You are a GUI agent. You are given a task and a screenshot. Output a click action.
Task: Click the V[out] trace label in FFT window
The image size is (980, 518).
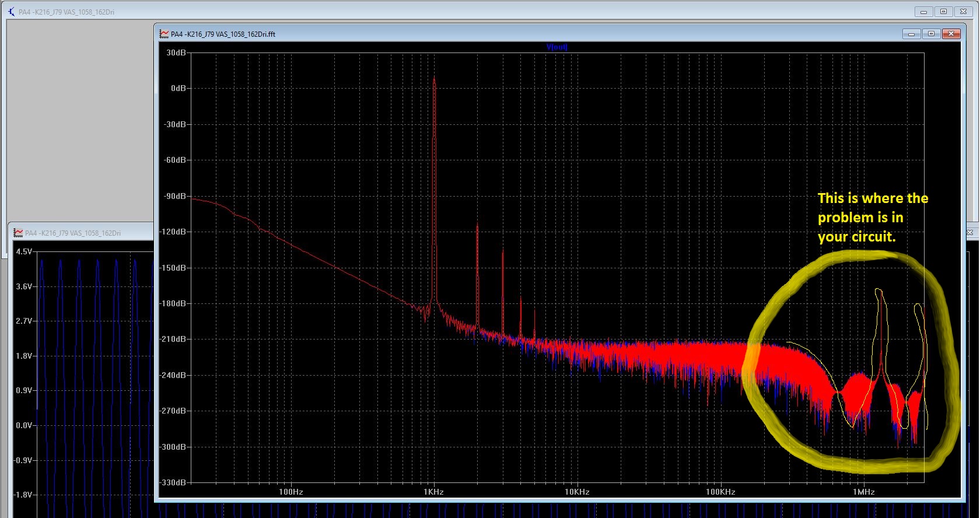[x=556, y=47]
